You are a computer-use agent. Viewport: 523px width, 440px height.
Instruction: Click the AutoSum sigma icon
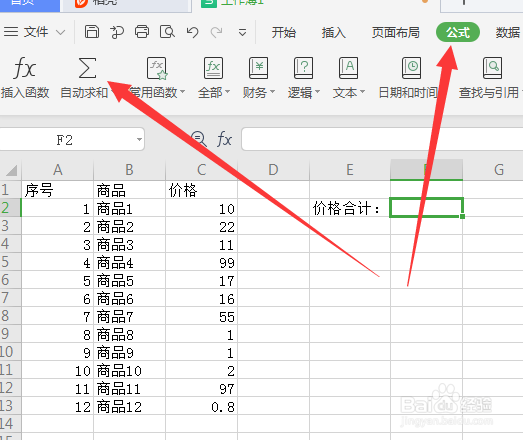click(x=87, y=68)
